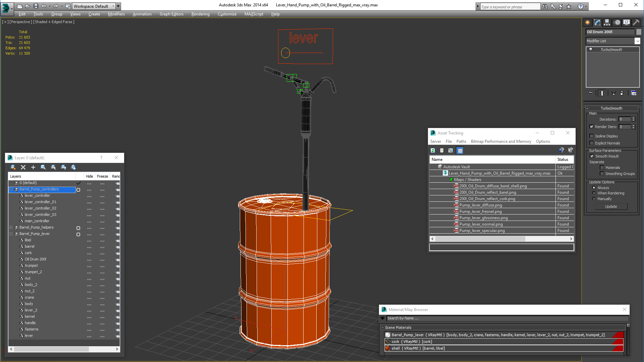
Task: Open the Rendering menu
Action: (x=200, y=14)
